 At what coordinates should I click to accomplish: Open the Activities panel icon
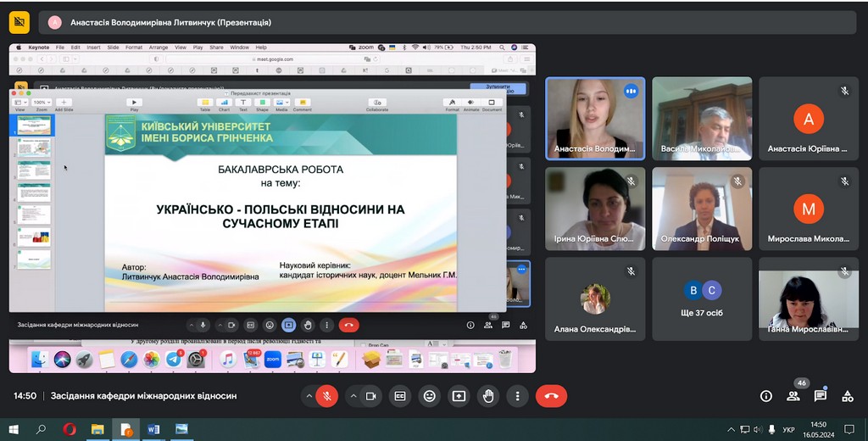click(x=847, y=396)
